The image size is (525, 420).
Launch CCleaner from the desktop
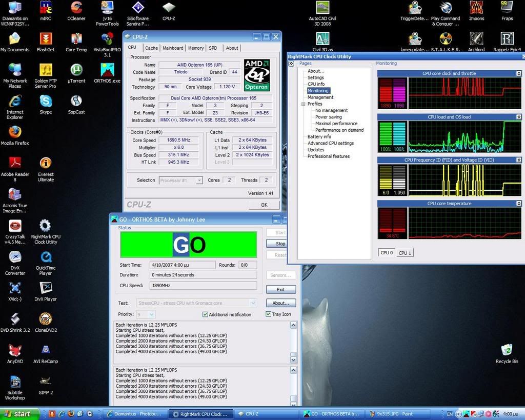pos(76,11)
